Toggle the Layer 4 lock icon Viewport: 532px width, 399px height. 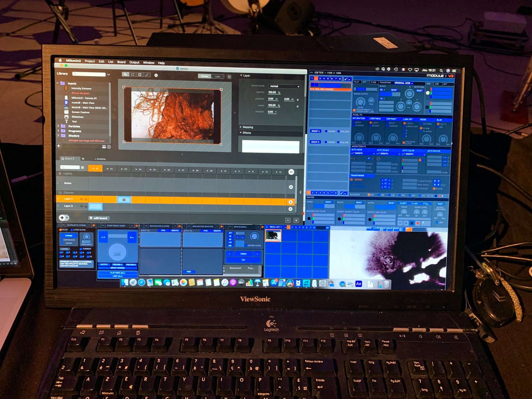[86, 199]
